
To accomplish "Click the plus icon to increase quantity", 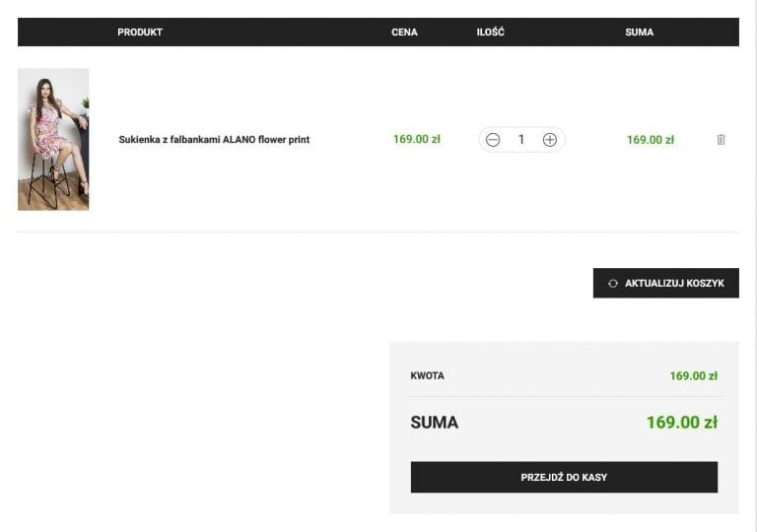I will [x=550, y=140].
